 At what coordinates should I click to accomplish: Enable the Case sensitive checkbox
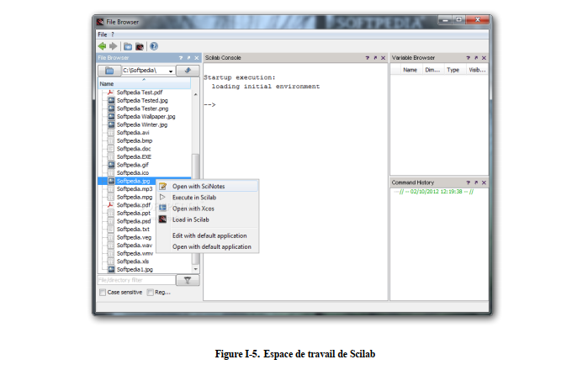(x=103, y=293)
